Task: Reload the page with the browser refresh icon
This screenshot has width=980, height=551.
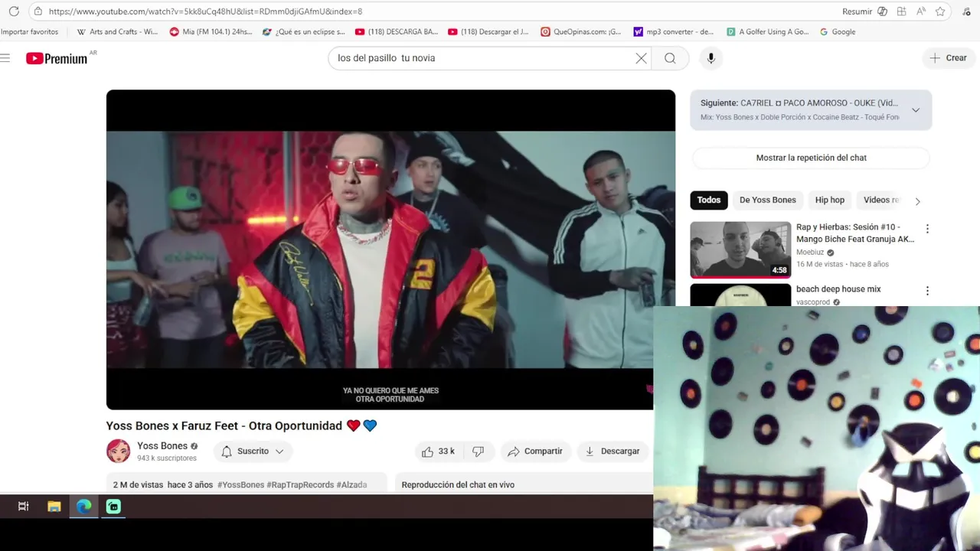Action: [14, 11]
